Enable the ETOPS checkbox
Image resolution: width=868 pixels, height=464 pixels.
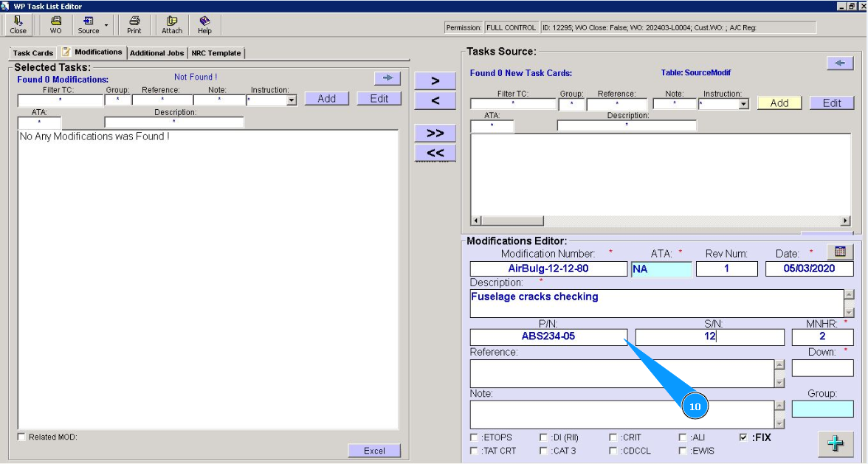click(x=475, y=437)
